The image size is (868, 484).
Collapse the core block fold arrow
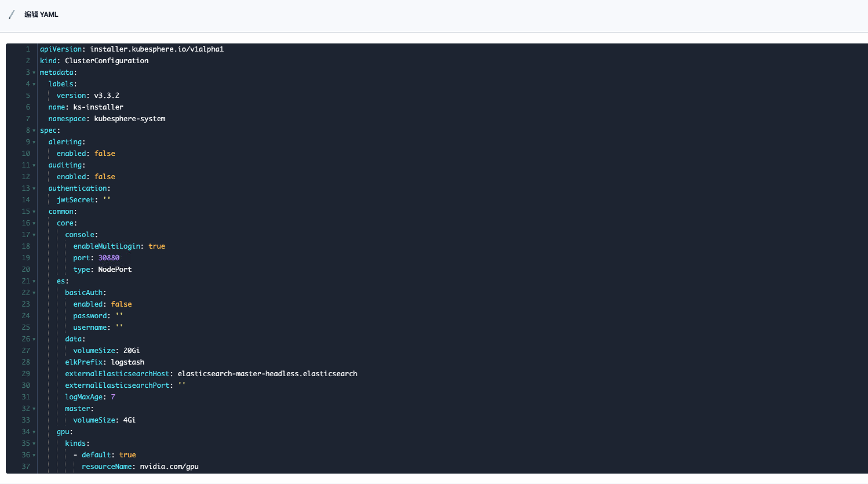click(x=34, y=223)
